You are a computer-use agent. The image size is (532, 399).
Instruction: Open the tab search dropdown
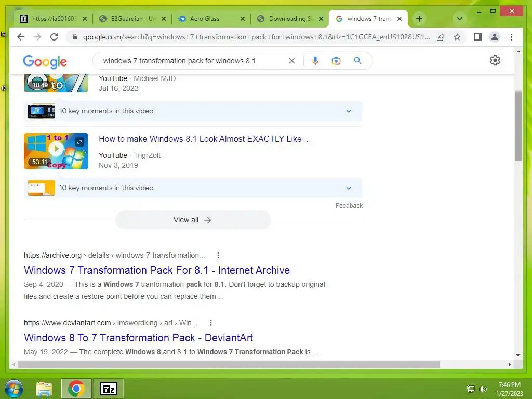pyautogui.click(x=460, y=19)
